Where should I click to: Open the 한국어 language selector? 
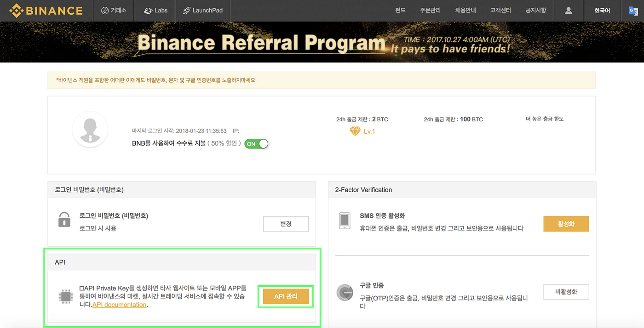pos(602,11)
